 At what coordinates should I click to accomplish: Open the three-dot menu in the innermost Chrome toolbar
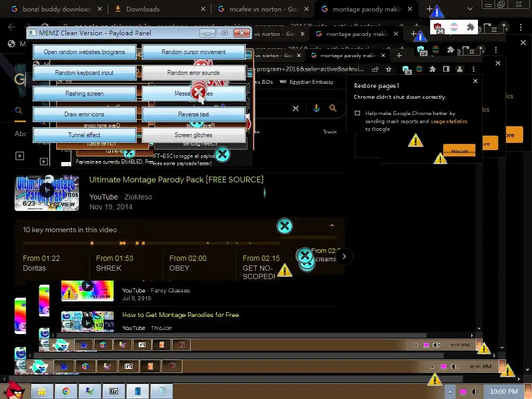point(474,69)
